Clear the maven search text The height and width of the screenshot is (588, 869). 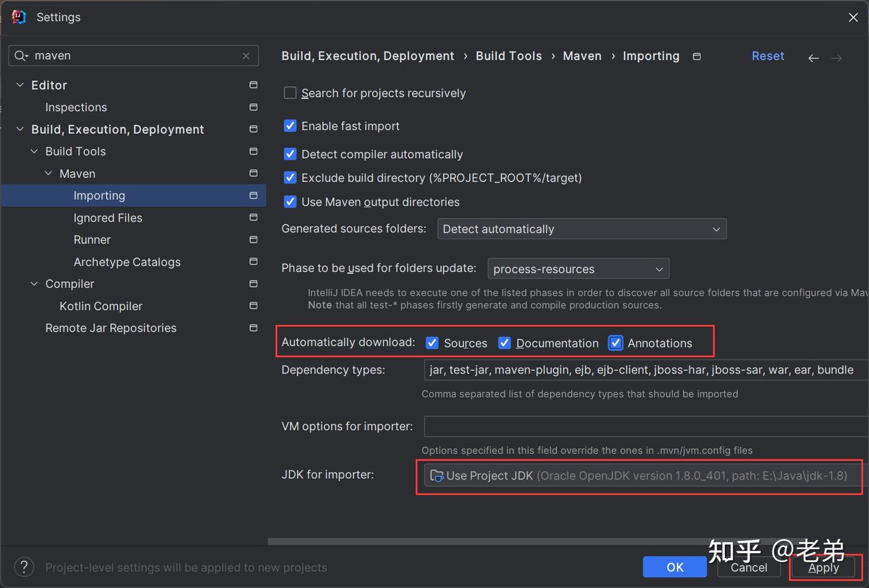(246, 55)
